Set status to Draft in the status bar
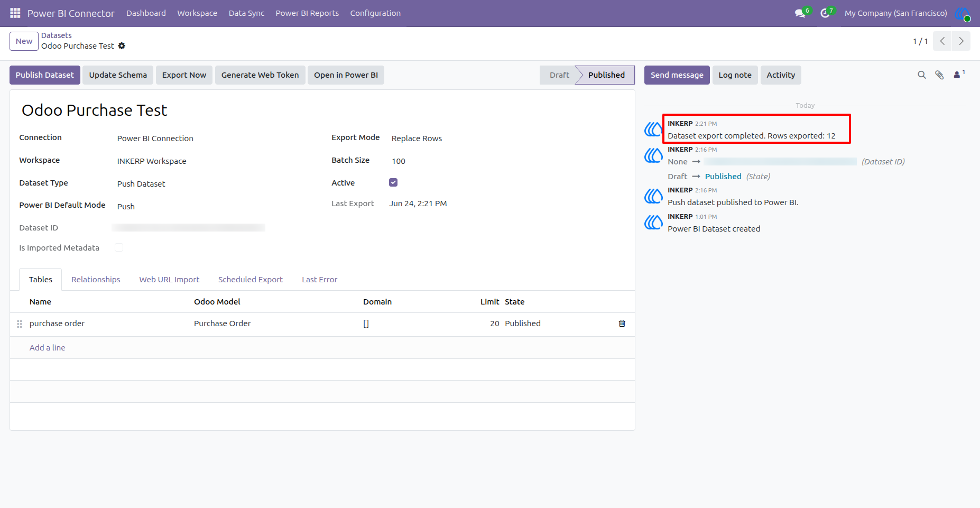Viewport: 980px width, 508px height. click(x=559, y=75)
